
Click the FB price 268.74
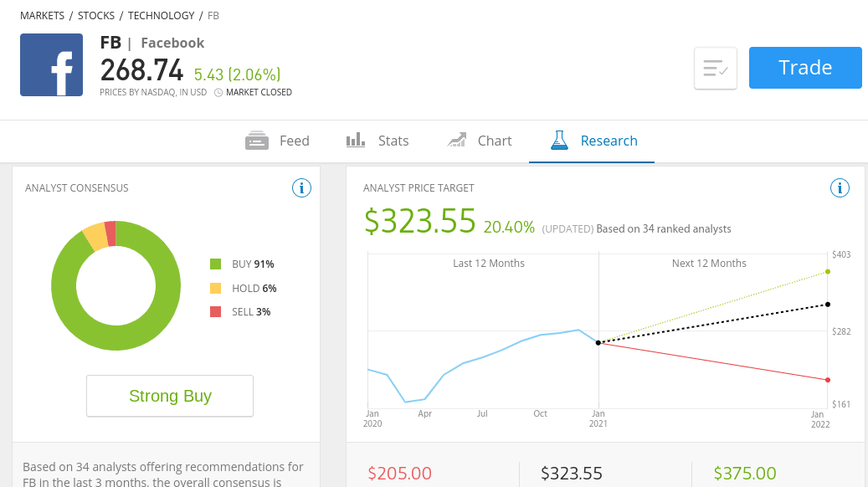click(141, 70)
